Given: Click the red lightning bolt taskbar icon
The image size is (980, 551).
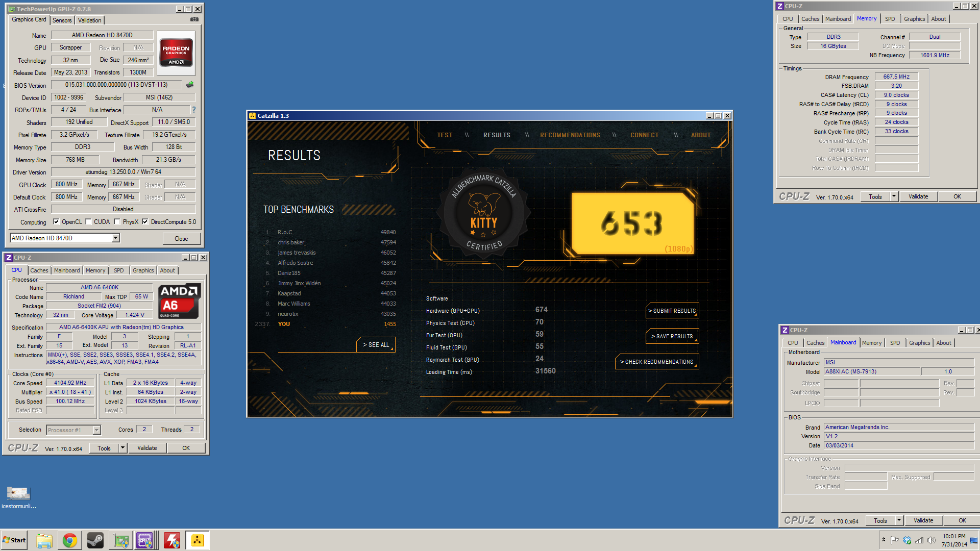Looking at the screenshot, I should pyautogui.click(x=172, y=540).
